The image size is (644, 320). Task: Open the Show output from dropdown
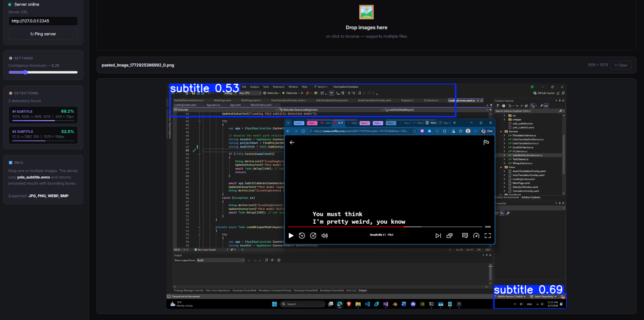coord(221,260)
